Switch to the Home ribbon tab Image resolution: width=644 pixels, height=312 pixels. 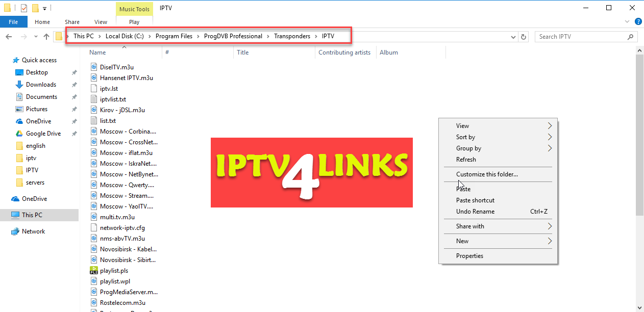(42, 22)
